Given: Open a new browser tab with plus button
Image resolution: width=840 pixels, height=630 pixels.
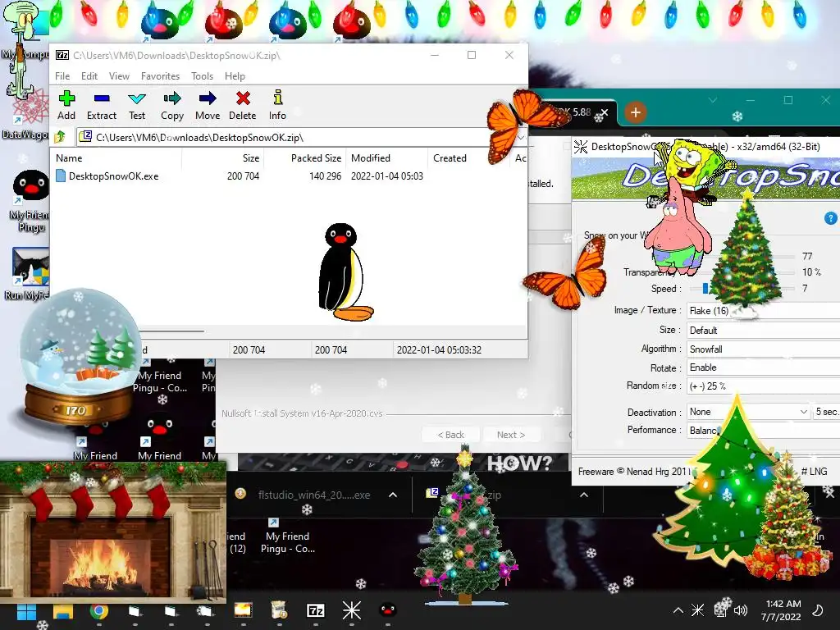Looking at the screenshot, I should [636, 112].
